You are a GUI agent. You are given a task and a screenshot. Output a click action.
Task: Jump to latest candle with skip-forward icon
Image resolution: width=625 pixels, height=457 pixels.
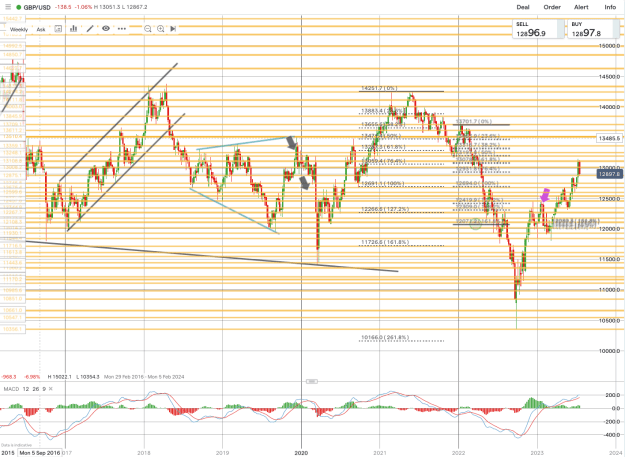[x=173, y=29]
